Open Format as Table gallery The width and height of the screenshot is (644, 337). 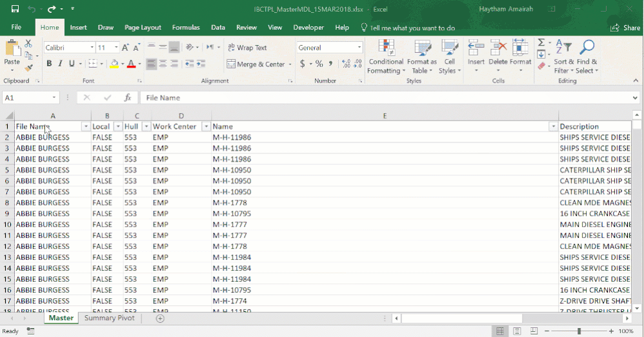[422, 57]
